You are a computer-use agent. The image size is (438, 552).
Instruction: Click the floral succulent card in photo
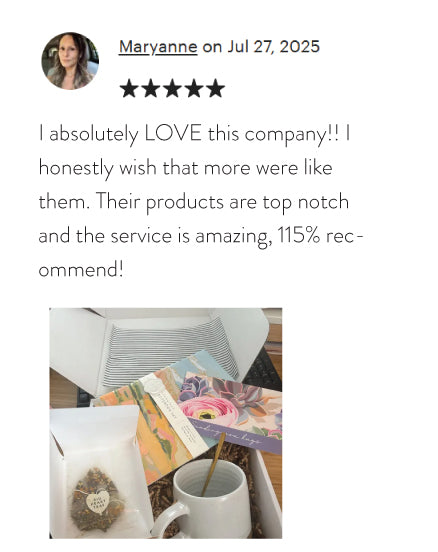[231, 413]
